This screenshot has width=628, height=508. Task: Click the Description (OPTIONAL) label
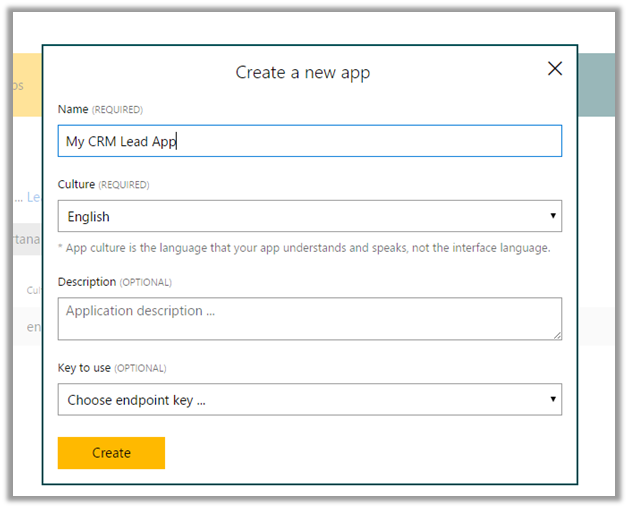[114, 282]
